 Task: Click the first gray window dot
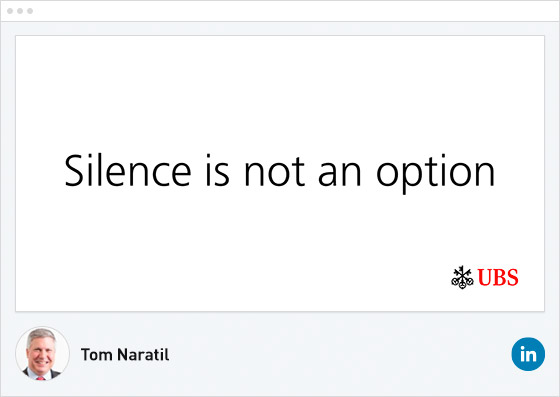(10, 11)
